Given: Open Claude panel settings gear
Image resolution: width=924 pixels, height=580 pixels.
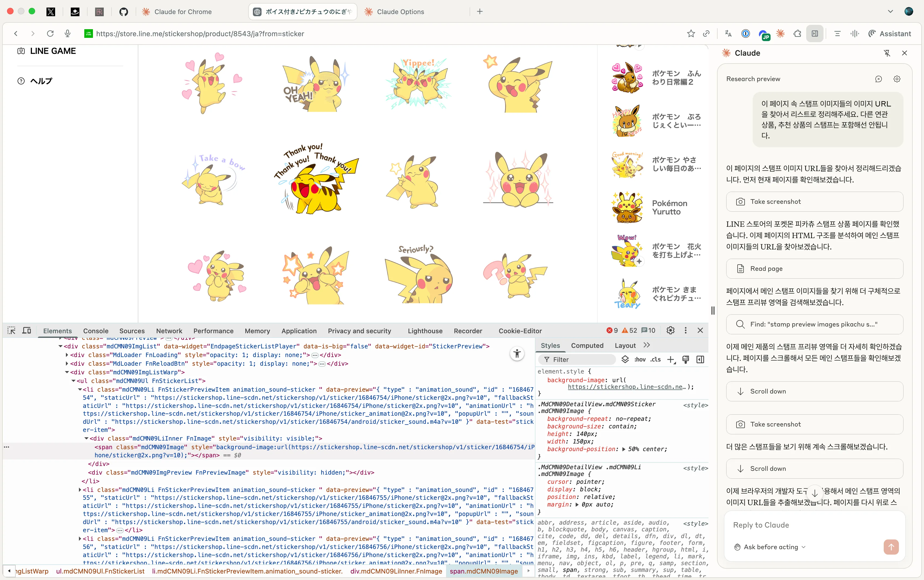Looking at the screenshot, I should (897, 79).
